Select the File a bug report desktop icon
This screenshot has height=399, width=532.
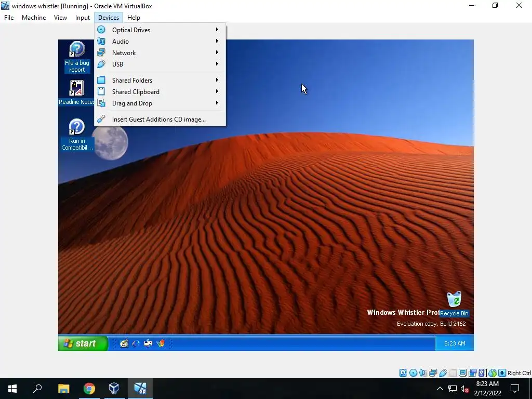point(77,57)
